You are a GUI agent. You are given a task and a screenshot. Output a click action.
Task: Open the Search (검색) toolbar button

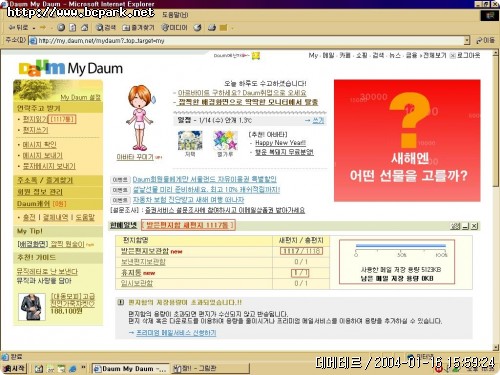click(x=106, y=27)
